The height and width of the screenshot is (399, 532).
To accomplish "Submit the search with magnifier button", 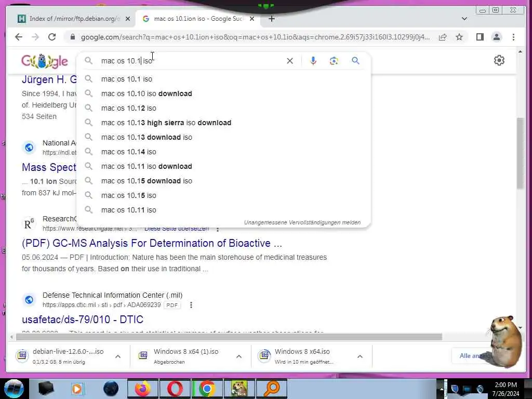I will [x=355, y=61].
